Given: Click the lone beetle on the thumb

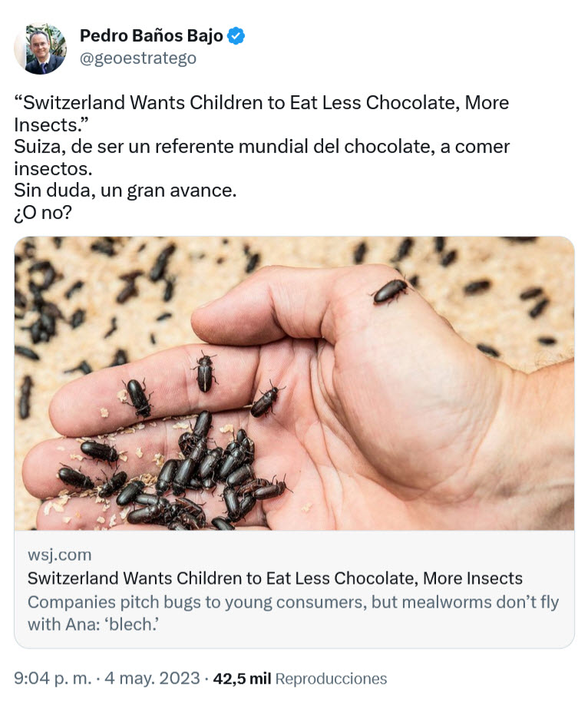Looking at the screenshot, I should click(x=390, y=290).
